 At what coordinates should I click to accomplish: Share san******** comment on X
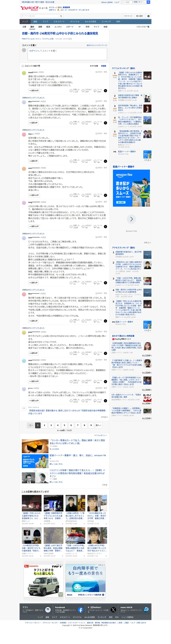(105, 283)
